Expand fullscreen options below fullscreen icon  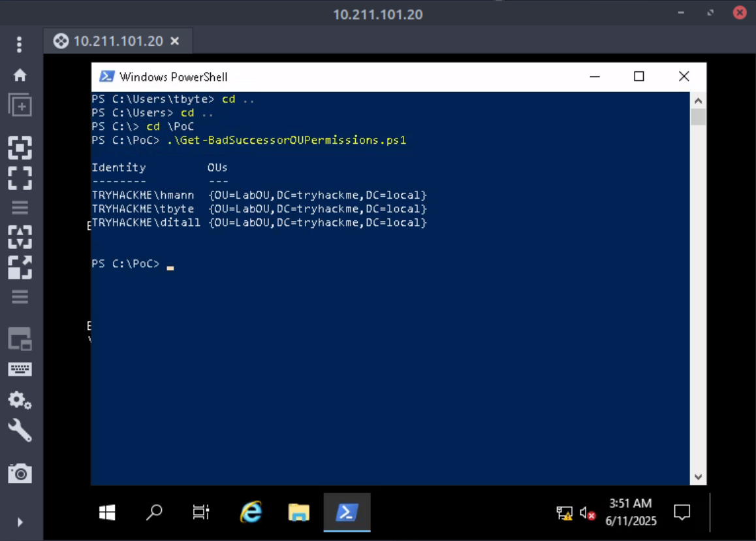(x=20, y=208)
